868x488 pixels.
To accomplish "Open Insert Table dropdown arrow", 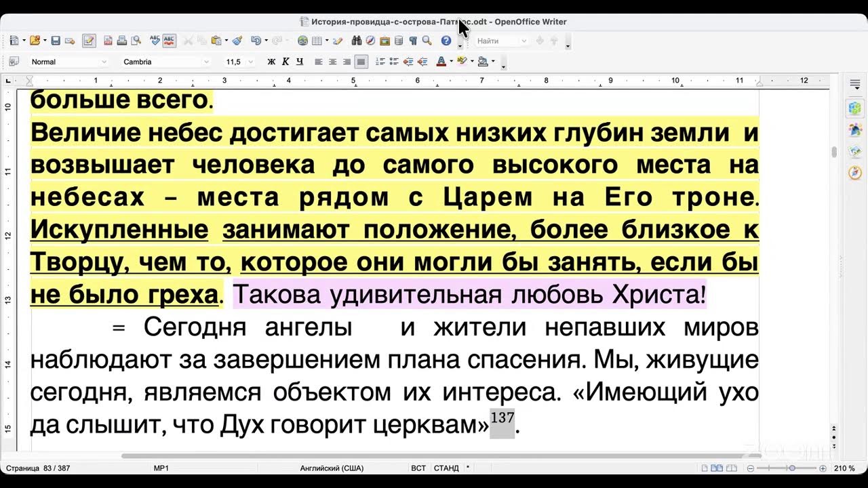I will click(327, 41).
